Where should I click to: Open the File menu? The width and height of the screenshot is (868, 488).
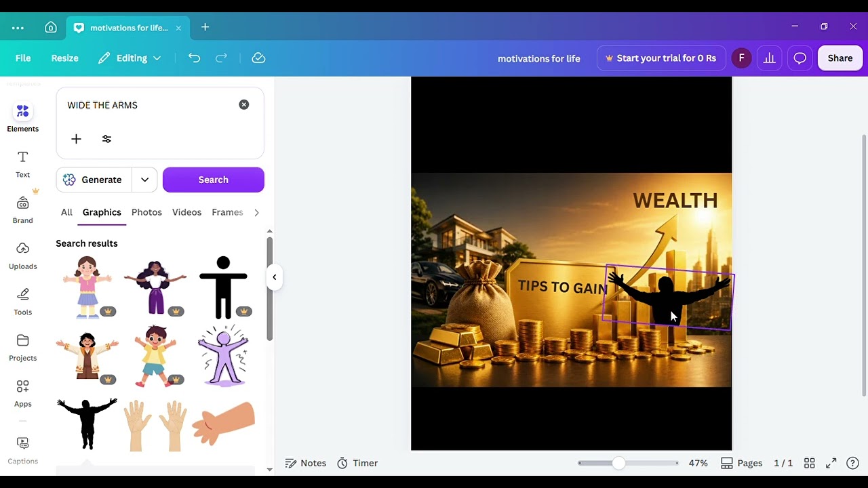tap(23, 58)
